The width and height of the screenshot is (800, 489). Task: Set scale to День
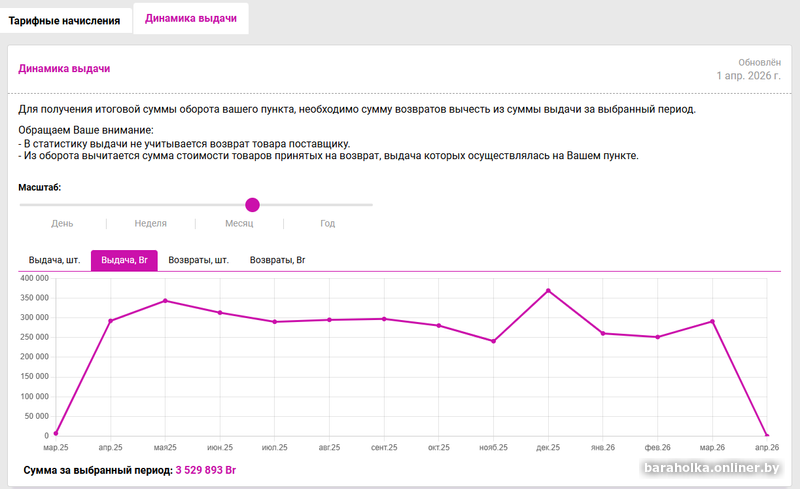62,224
